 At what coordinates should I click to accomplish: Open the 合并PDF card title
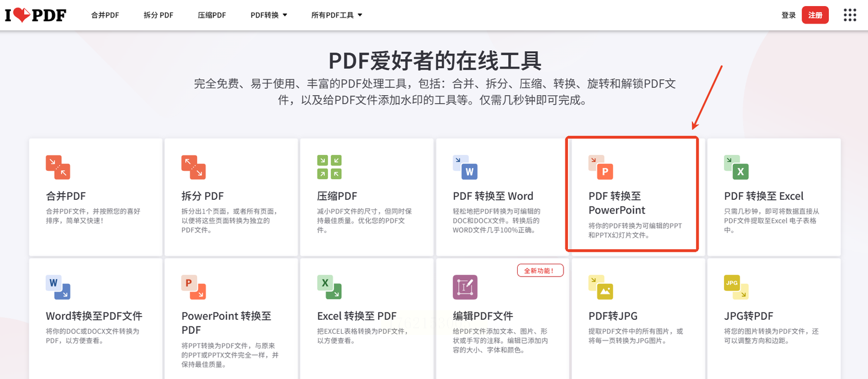tap(66, 196)
